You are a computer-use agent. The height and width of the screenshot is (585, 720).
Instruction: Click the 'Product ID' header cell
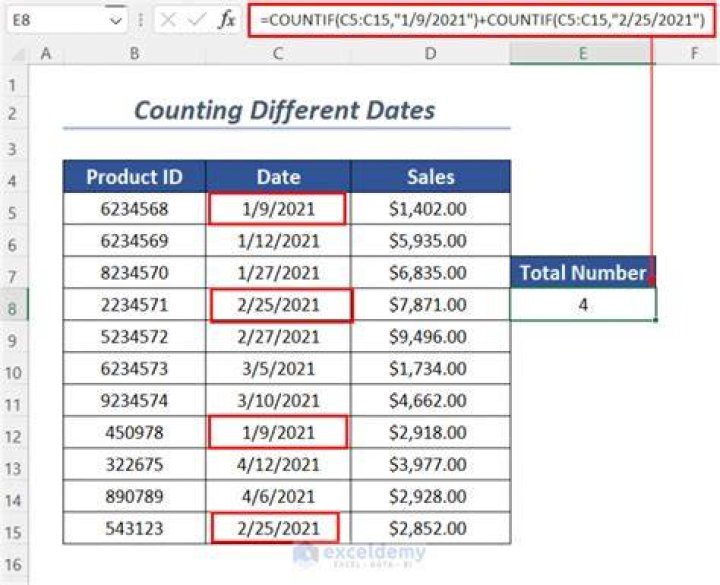click(135, 177)
